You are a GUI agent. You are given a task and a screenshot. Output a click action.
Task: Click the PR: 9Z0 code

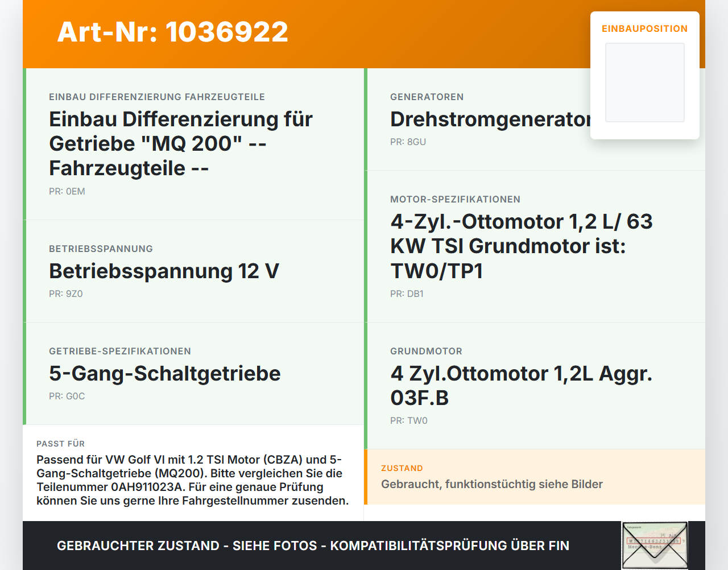click(66, 294)
